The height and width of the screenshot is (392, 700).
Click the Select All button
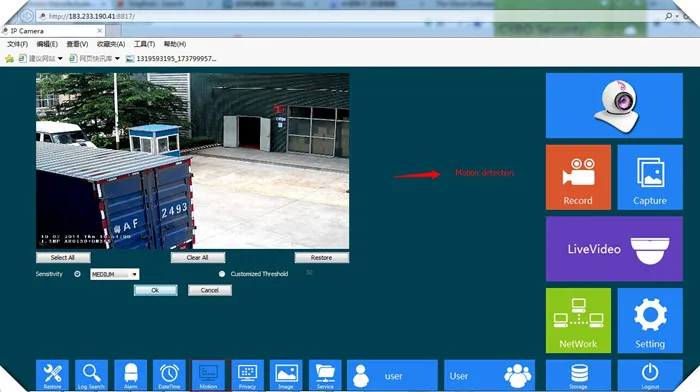63,258
